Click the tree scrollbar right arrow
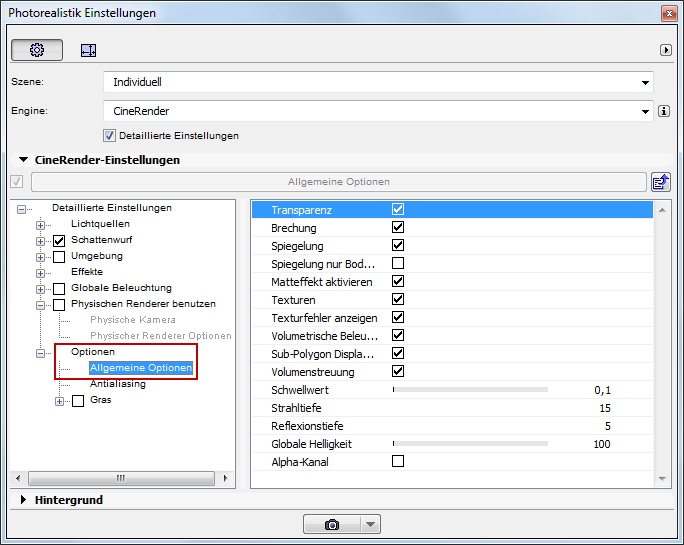Viewport: 684px width, 545px height. tap(226, 478)
